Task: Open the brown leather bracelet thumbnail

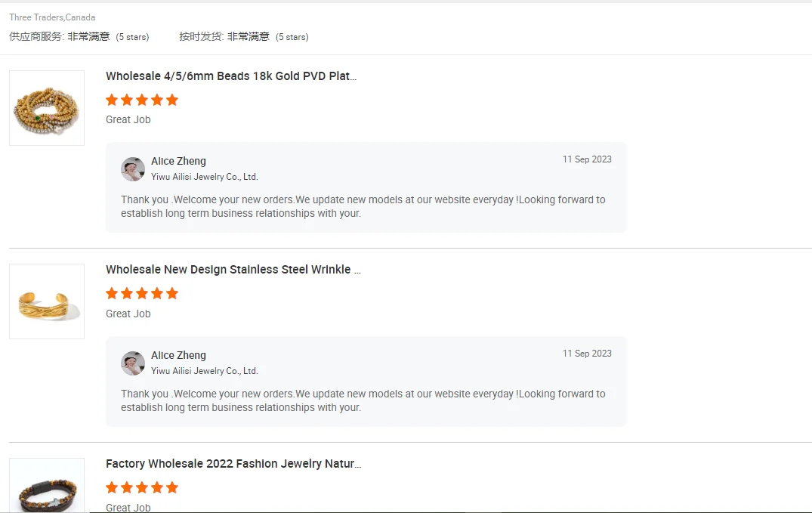Action: pyautogui.click(x=47, y=487)
